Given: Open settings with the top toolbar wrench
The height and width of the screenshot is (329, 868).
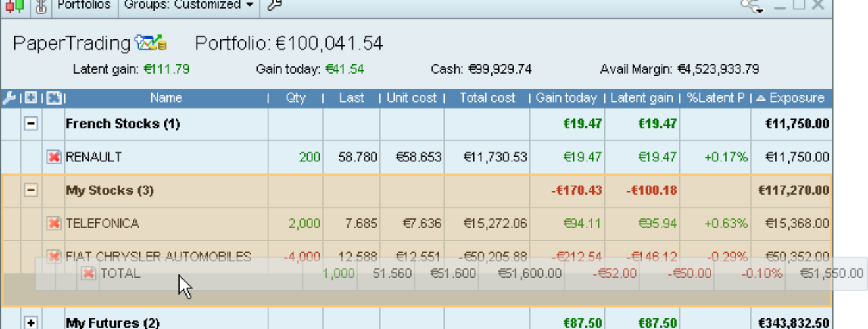Looking at the screenshot, I should (274, 6).
